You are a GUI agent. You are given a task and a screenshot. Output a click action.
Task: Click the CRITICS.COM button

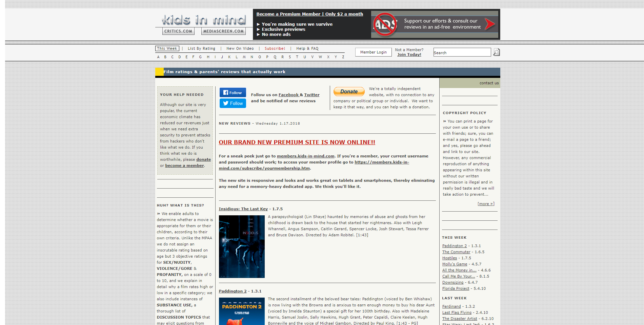[178, 31]
